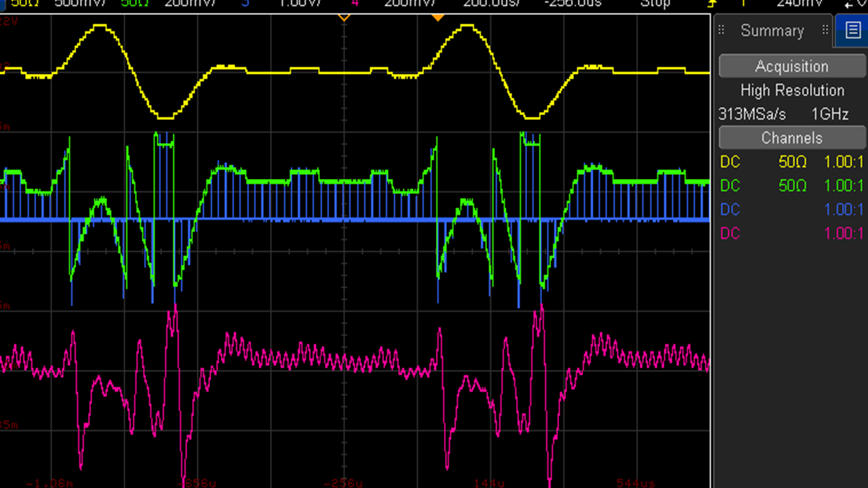This screenshot has height=488, width=868.
Task: Select the Summary tab in the sidebar
Action: click(x=772, y=30)
